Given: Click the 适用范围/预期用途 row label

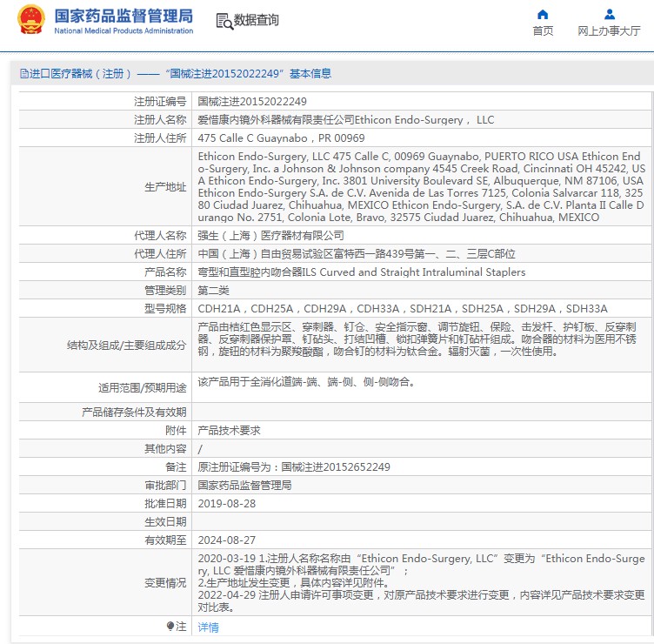Looking at the screenshot, I should 143,388.
